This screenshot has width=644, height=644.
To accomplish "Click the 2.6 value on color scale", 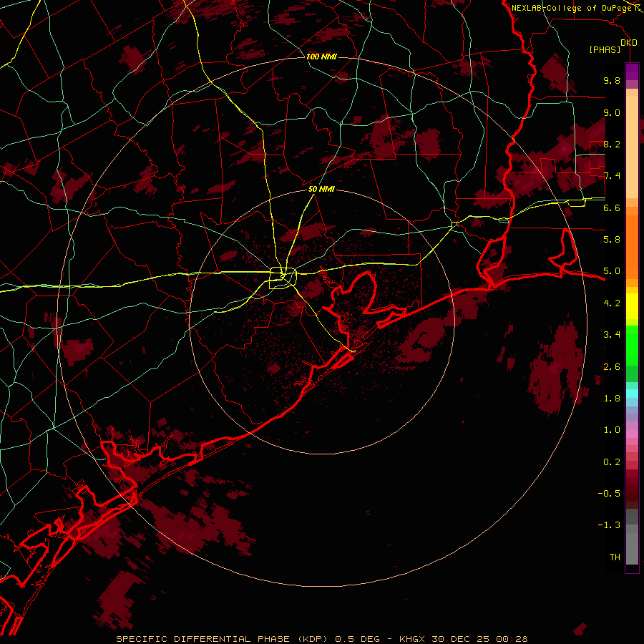I will tap(612, 367).
